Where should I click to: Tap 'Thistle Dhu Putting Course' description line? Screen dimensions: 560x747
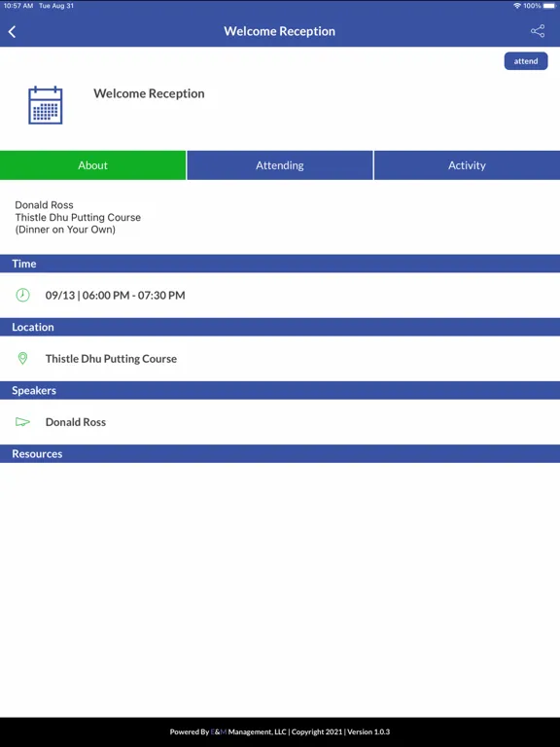[78, 217]
